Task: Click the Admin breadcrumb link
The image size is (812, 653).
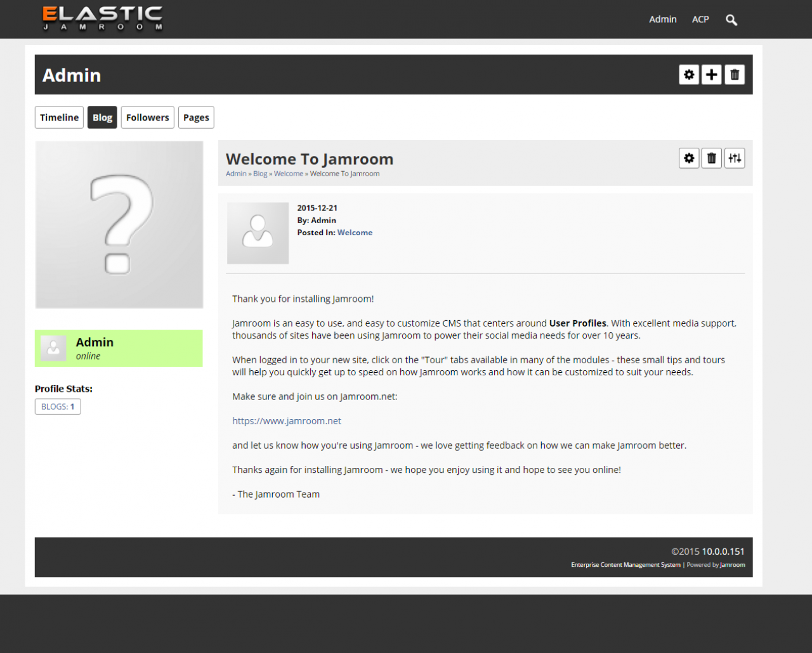Action: pyautogui.click(x=236, y=174)
